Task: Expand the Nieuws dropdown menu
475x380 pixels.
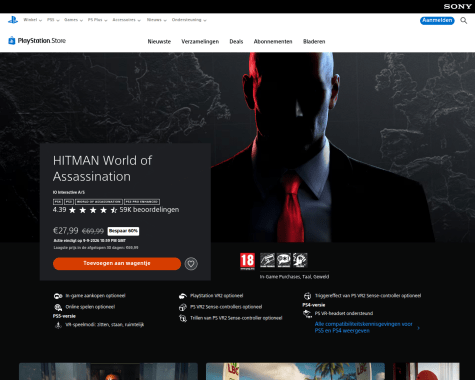Action: point(157,20)
